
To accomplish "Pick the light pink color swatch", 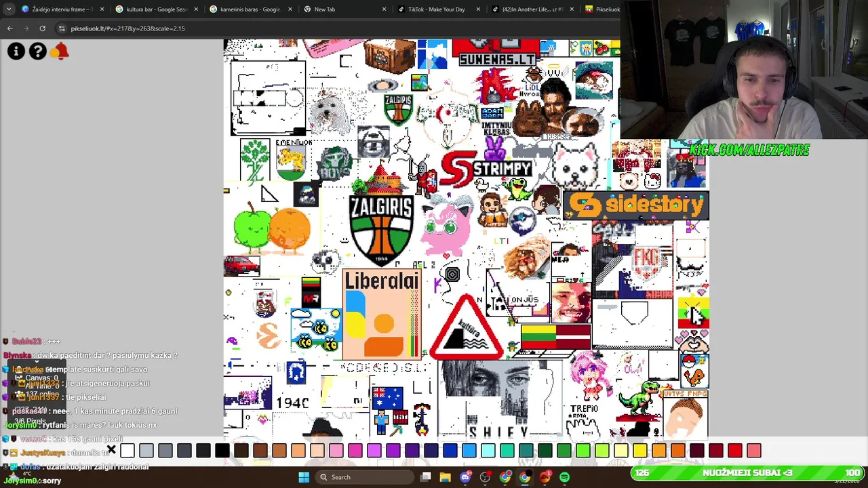I will (336, 451).
